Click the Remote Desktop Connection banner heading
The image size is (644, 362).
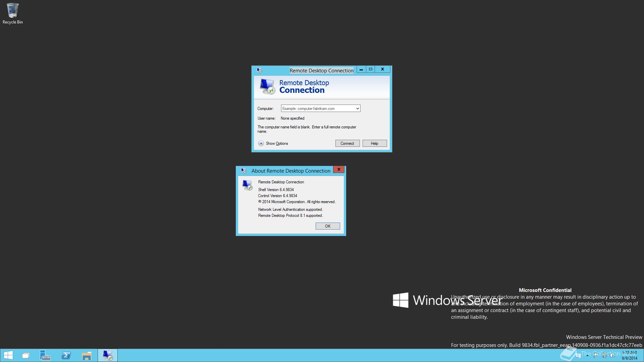[304, 86]
